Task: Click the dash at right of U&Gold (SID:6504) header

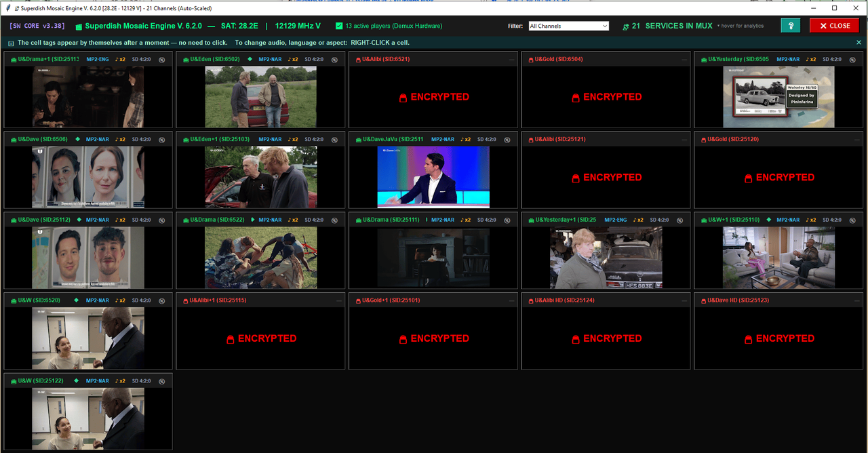Action: pyautogui.click(x=685, y=60)
